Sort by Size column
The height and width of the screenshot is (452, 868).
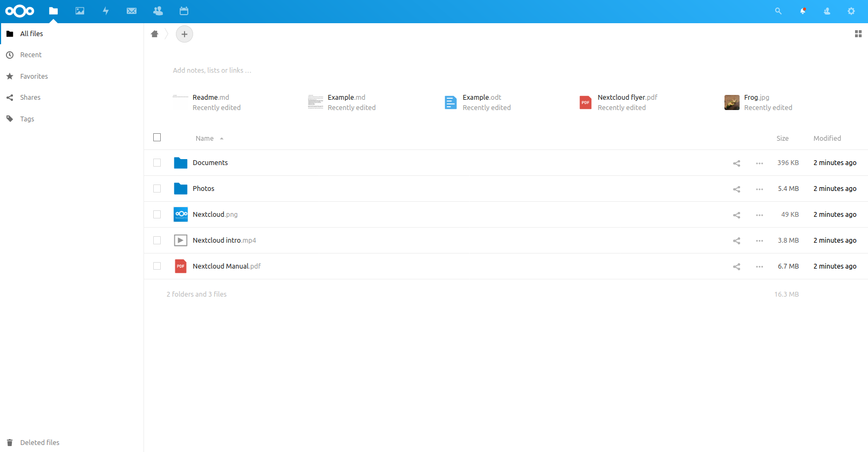coord(782,139)
